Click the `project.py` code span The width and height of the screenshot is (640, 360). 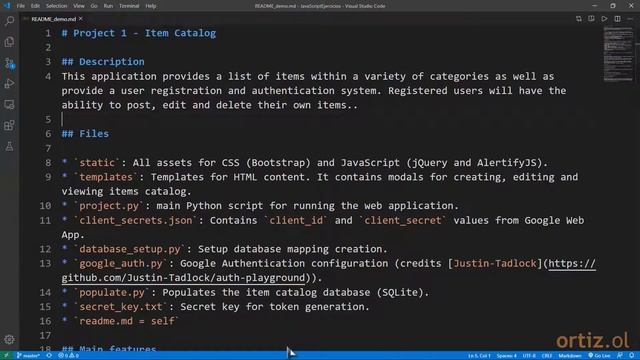tap(109, 206)
